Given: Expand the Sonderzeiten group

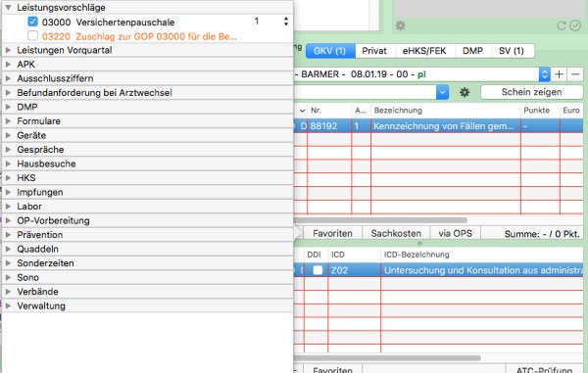Looking at the screenshot, I should click(8, 263).
